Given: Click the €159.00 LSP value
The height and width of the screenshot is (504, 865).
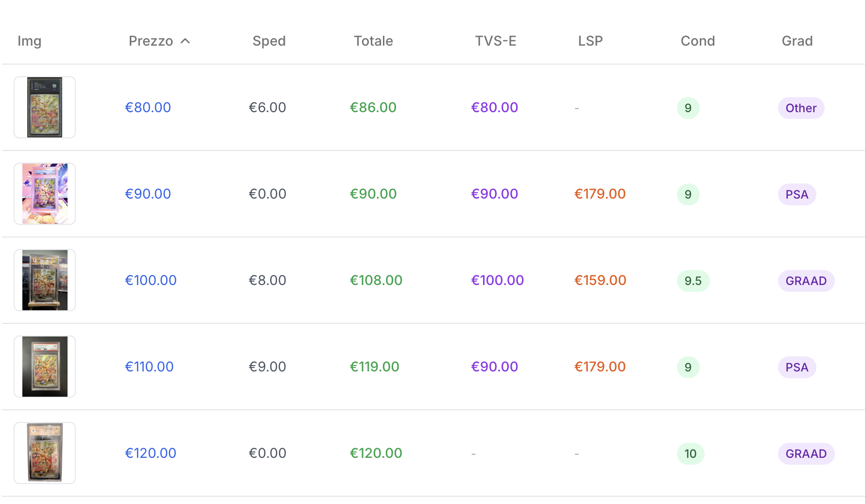Looking at the screenshot, I should tap(600, 280).
